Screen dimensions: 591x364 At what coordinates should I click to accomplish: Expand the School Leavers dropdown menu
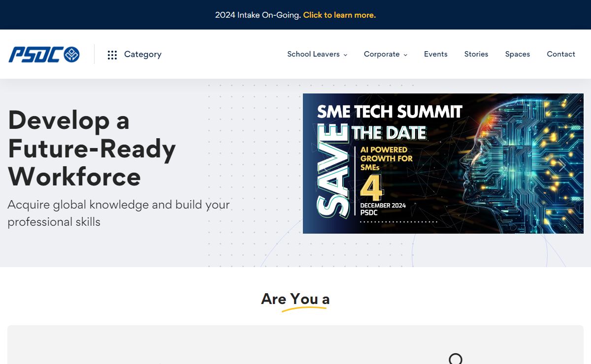tap(317, 54)
